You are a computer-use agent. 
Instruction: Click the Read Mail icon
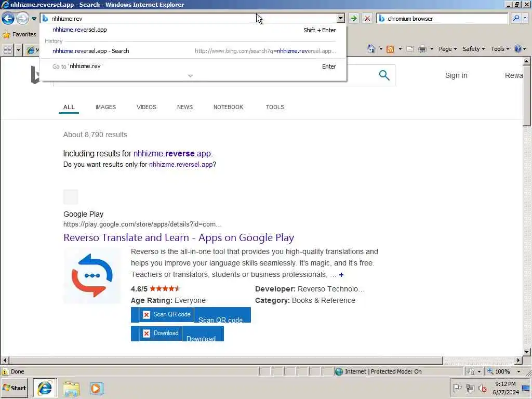[410, 49]
